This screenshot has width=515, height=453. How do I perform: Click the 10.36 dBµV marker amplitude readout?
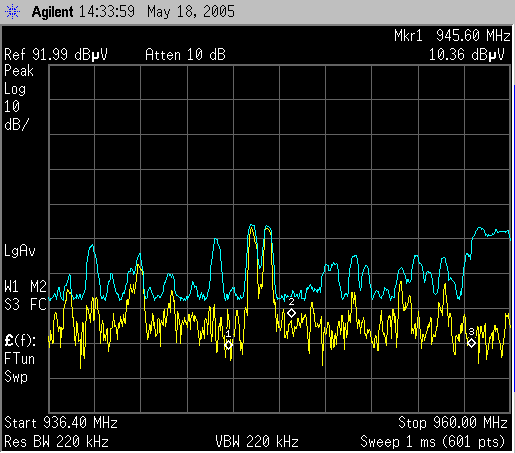[467, 55]
